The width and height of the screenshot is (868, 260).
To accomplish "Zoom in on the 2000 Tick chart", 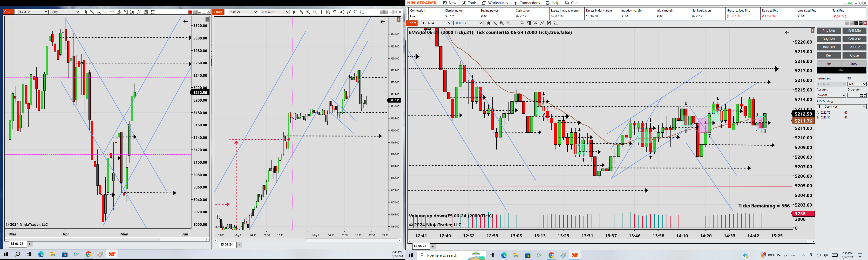I will (502, 23).
